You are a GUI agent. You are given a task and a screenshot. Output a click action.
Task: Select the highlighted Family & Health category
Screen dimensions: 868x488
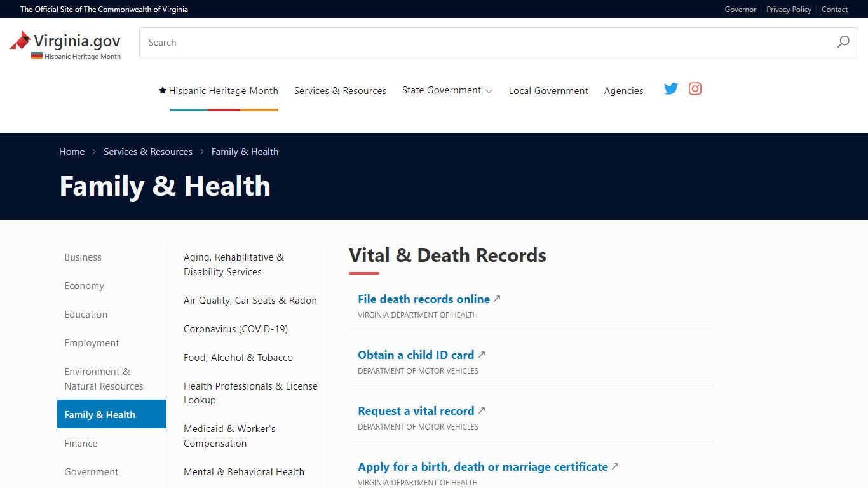click(112, 414)
